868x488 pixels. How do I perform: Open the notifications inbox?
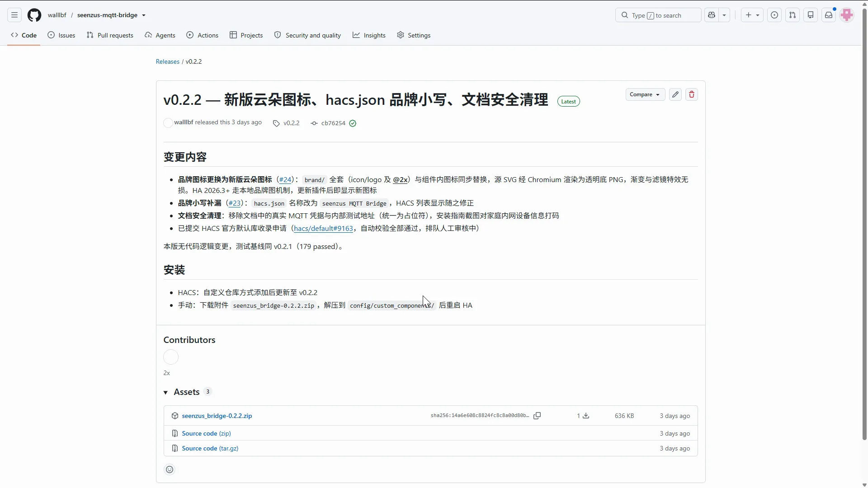pos(829,15)
